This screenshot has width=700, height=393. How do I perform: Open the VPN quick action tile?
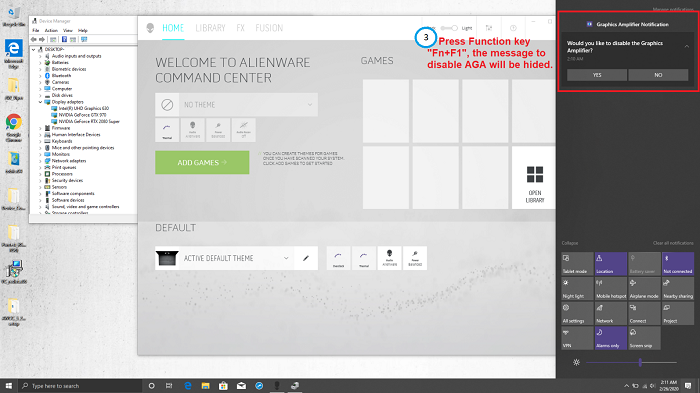coord(577,338)
